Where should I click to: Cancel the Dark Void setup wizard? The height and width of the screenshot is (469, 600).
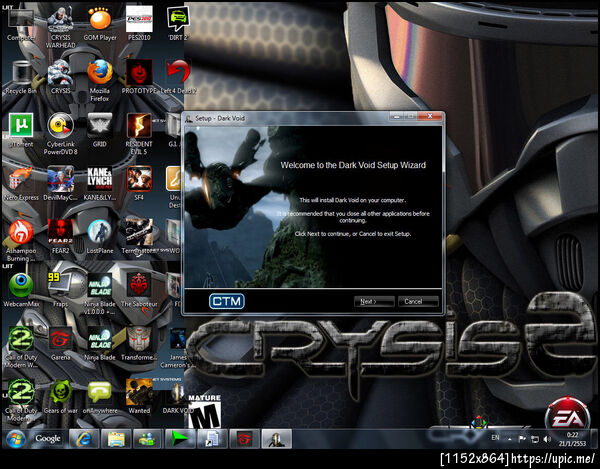(418, 301)
